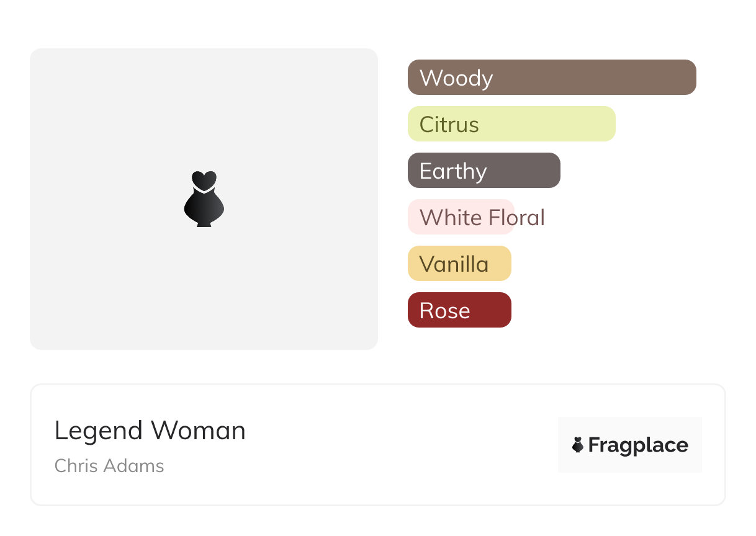Click the perfume bottle placeholder icon
The width and height of the screenshot is (756, 536).
204,199
